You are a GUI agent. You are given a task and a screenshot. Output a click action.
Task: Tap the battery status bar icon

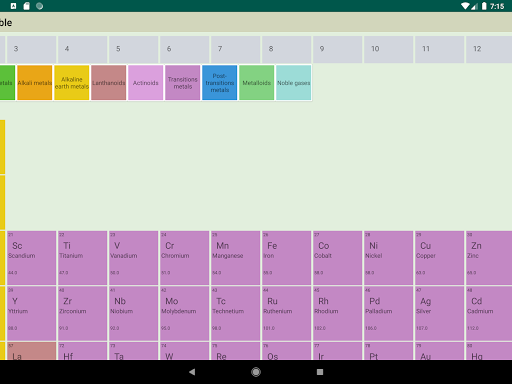tap(484, 6)
